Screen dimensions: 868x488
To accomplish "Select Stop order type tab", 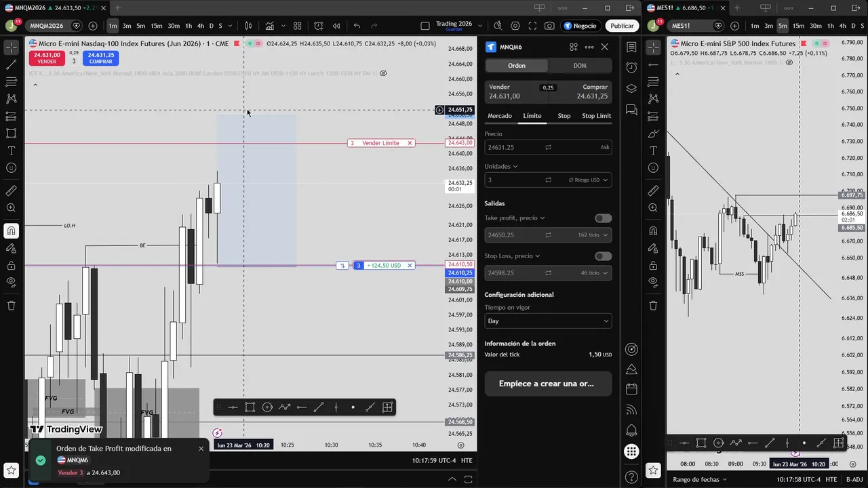I will point(564,116).
